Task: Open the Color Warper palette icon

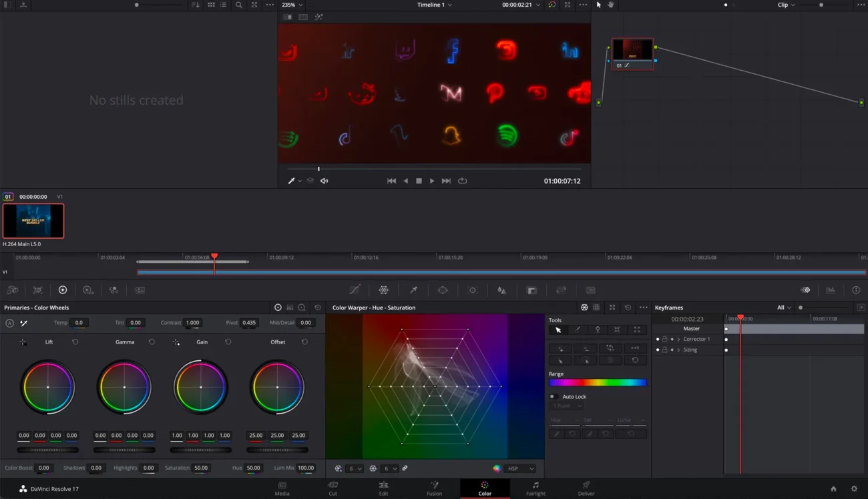Action: pyautogui.click(x=384, y=290)
